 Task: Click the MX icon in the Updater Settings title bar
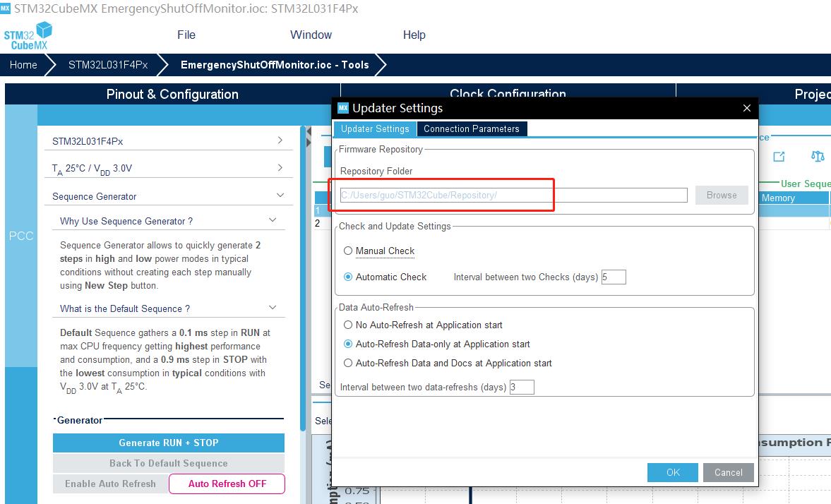(343, 107)
